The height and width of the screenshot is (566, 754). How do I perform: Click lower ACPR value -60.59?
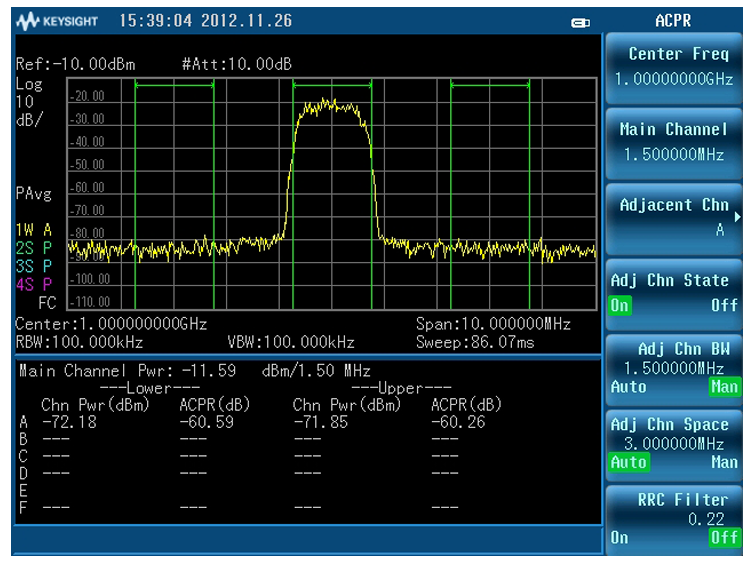[207, 422]
